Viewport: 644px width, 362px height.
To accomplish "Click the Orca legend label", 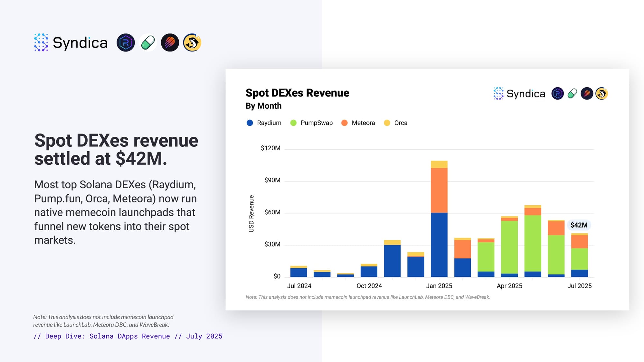I will pyautogui.click(x=401, y=123).
